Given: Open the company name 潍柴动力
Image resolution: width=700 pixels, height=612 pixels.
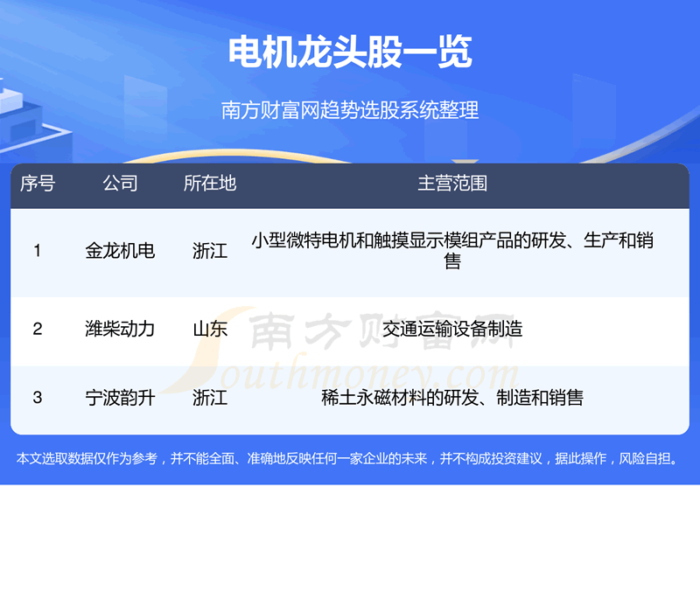Looking at the screenshot, I should point(120,329).
